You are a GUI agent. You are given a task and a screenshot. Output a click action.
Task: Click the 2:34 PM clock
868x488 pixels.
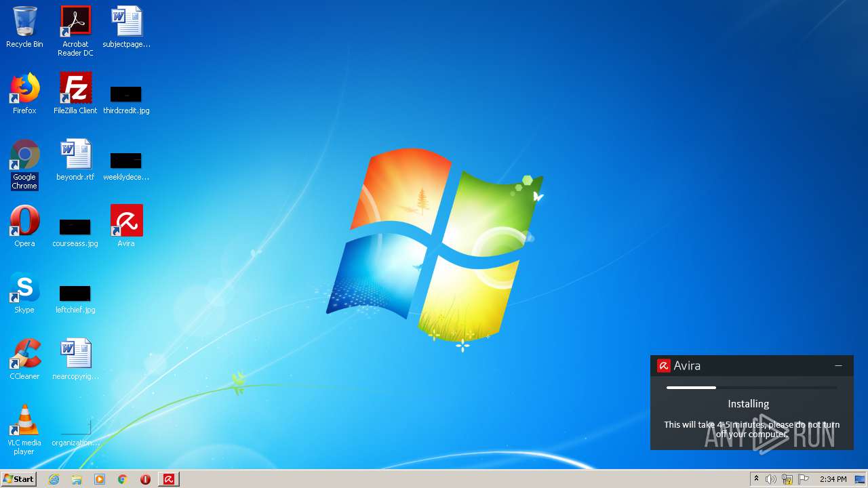click(833, 479)
